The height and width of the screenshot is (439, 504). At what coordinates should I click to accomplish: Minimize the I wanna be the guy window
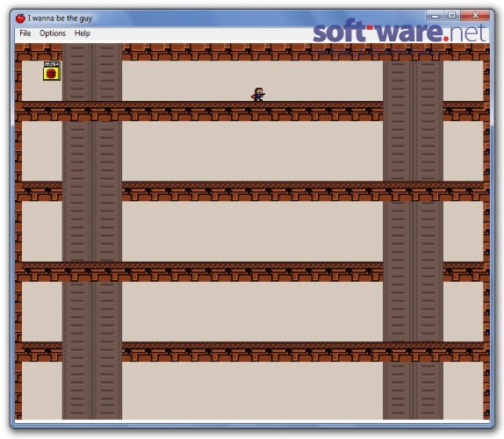point(436,16)
